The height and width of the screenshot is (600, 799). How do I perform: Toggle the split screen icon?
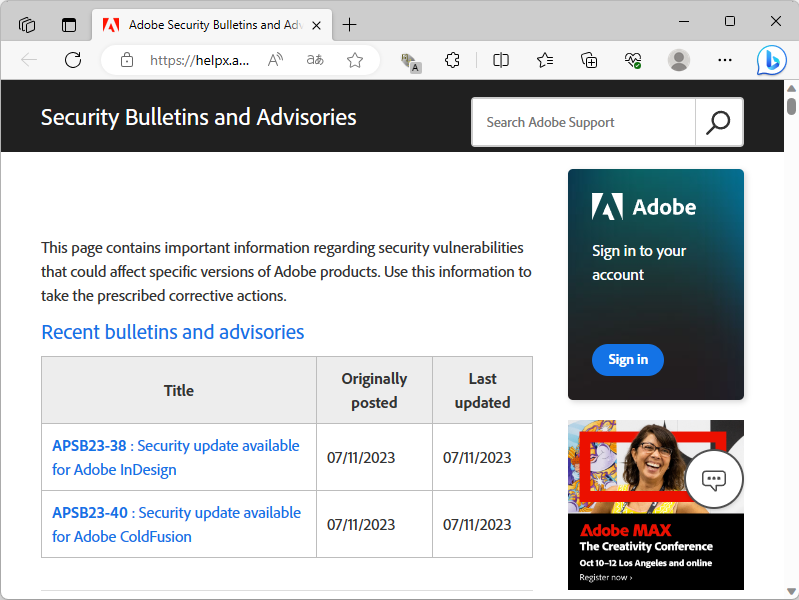[501, 60]
